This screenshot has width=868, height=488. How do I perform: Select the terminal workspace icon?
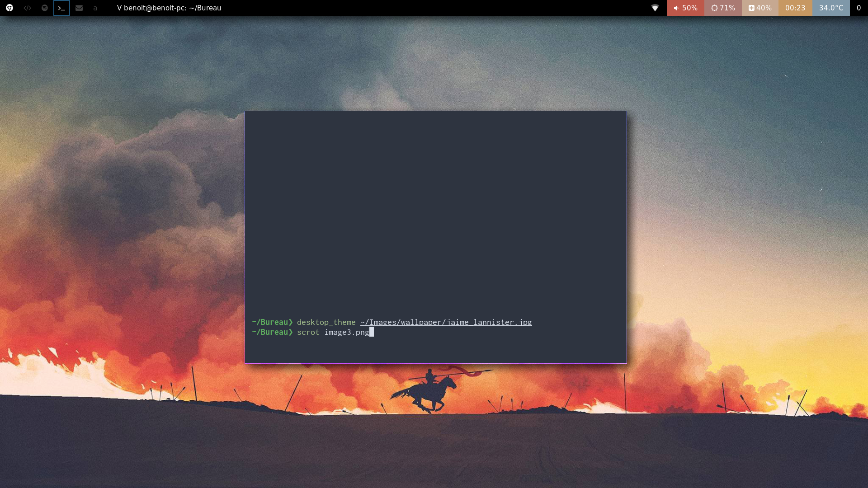[61, 8]
